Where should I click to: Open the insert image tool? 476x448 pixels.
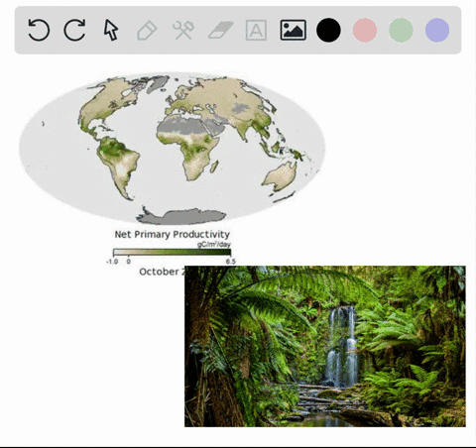[x=294, y=30]
